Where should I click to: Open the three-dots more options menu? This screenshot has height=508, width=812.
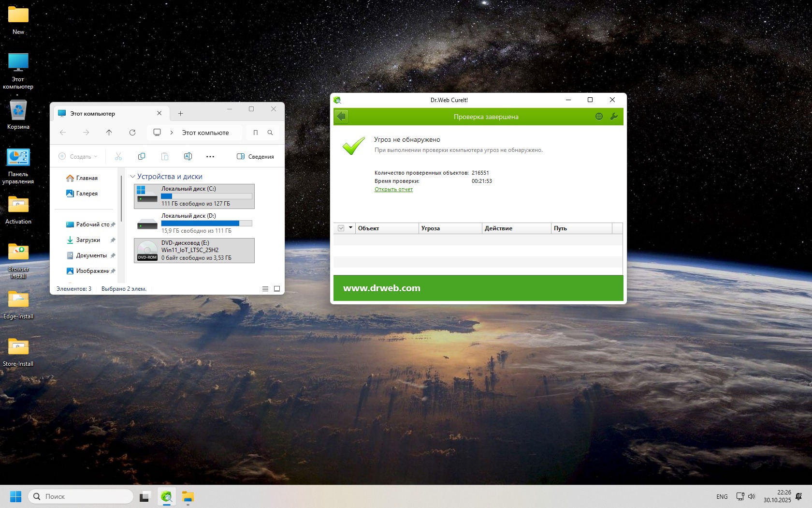tap(210, 156)
